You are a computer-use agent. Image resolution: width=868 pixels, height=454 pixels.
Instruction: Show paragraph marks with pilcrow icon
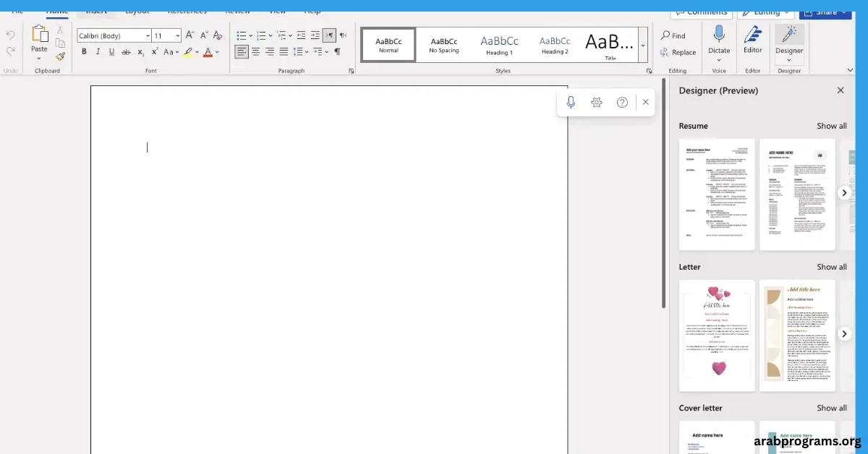337,51
